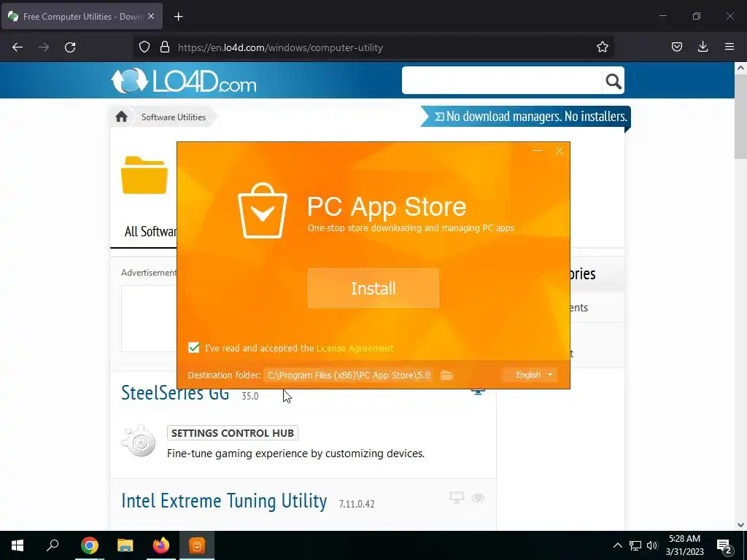Click the padlock site security icon

click(165, 47)
